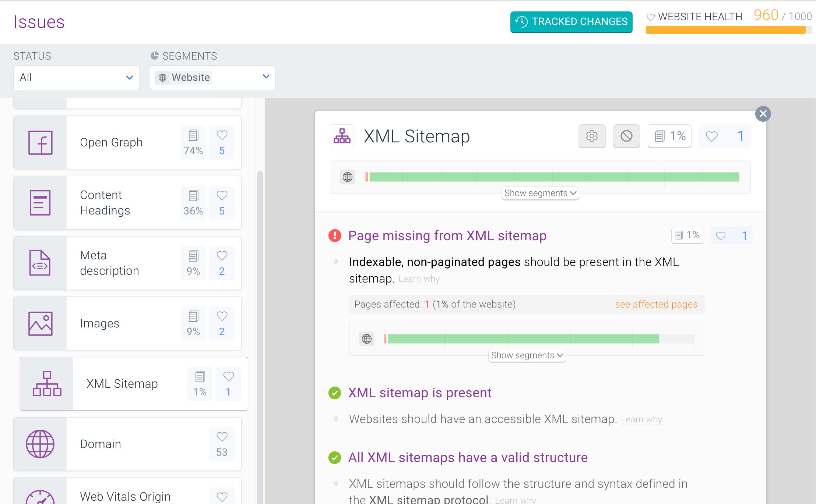The width and height of the screenshot is (816, 504).
Task: Click the Tracked Changes button
Action: (x=571, y=22)
